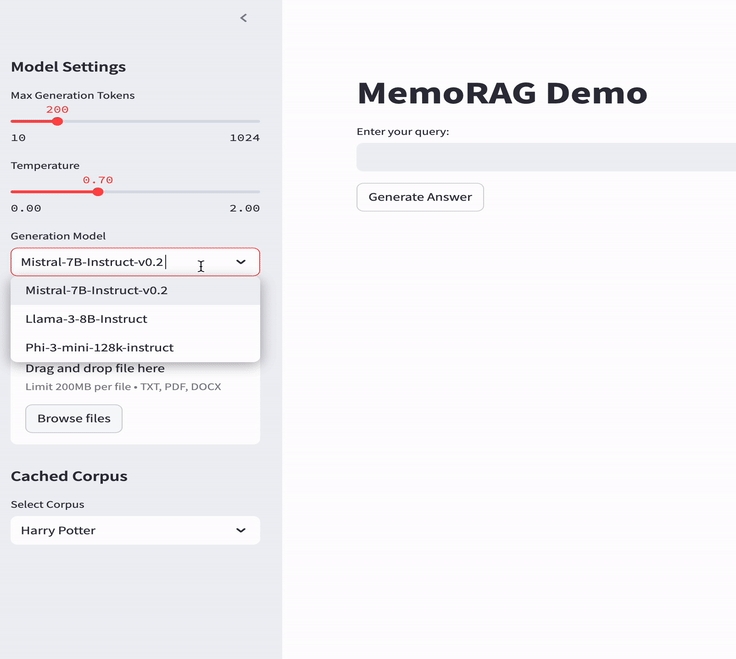Set Max Generation Tokens track to maximum end
This screenshot has height=659, width=736.
click(x=258, y=121)
